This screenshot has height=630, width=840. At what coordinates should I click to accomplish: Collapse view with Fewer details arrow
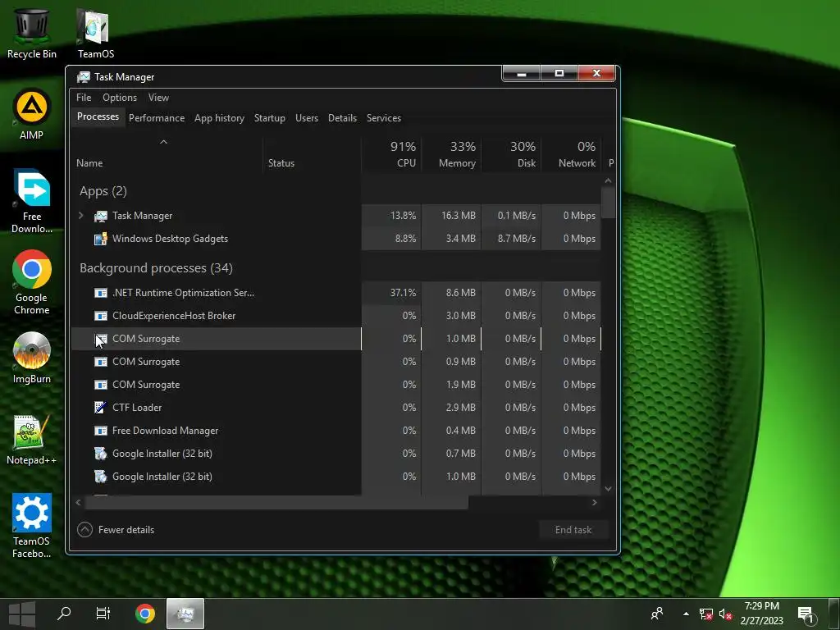click(84, 530)
